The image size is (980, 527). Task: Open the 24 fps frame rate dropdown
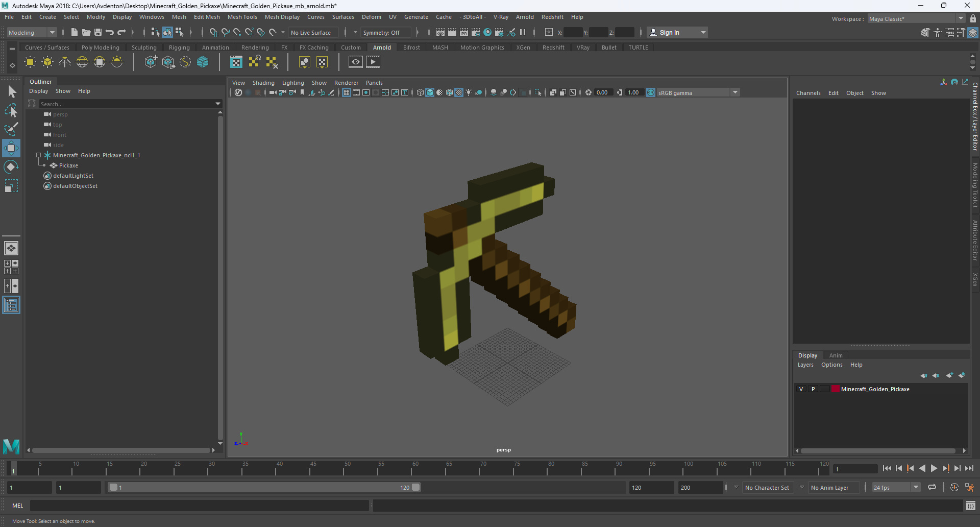pyautogui.click(x=896, y=488)
